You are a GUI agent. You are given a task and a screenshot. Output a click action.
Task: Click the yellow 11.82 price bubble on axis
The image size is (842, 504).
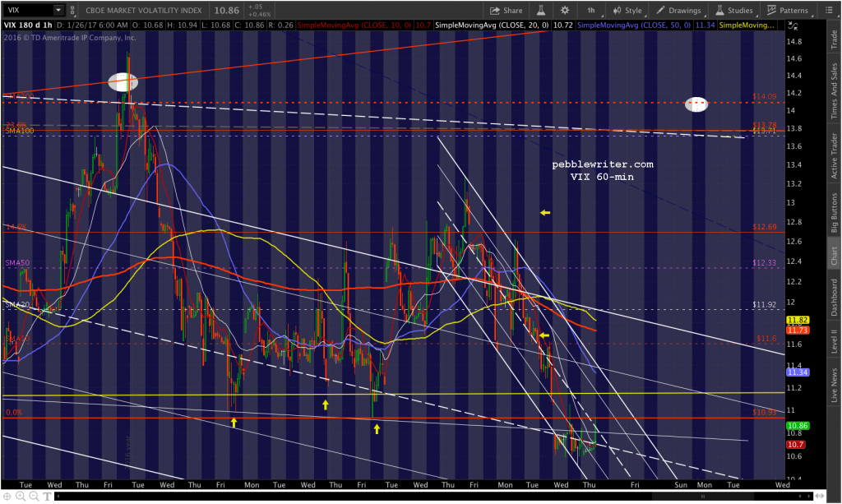coord(798,320)
